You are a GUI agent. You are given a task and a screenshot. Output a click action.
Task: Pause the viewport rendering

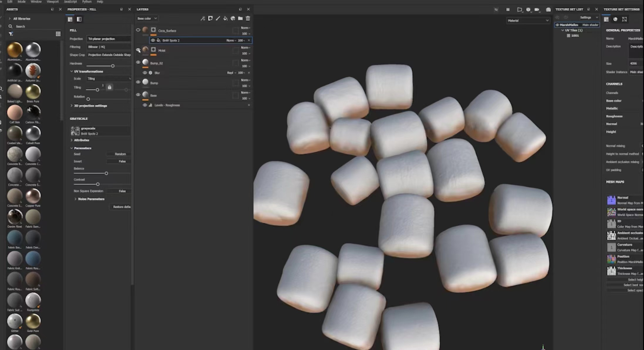[508, 10]
